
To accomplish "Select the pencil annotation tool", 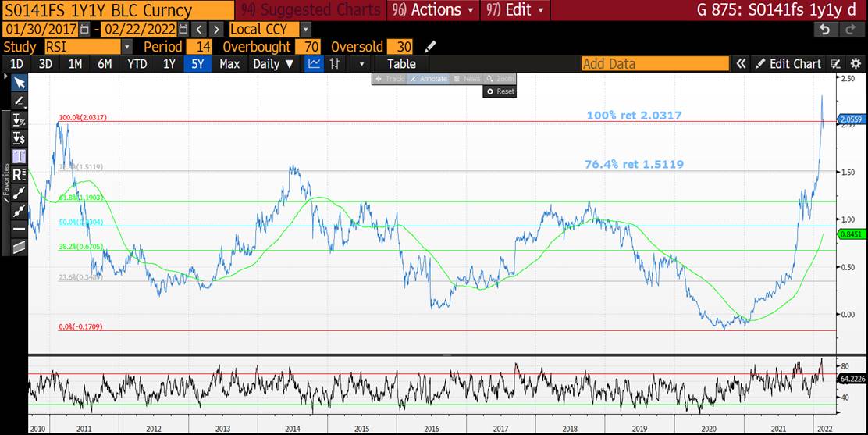I will click(20, 101).
